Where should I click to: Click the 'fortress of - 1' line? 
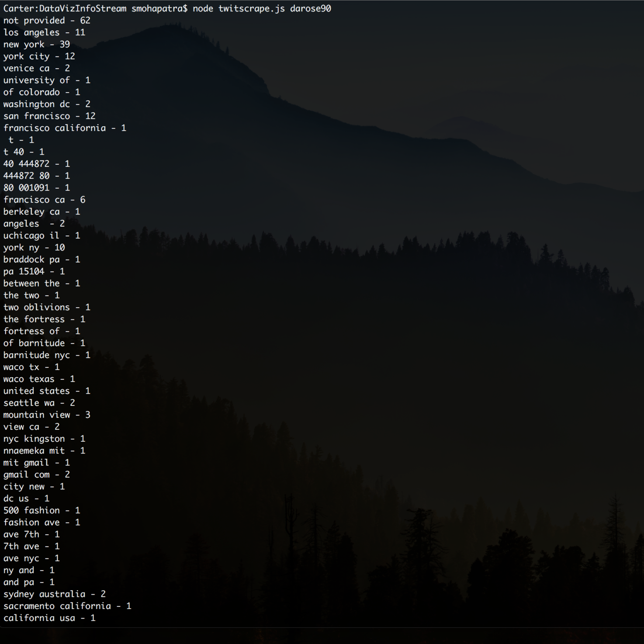42,331
